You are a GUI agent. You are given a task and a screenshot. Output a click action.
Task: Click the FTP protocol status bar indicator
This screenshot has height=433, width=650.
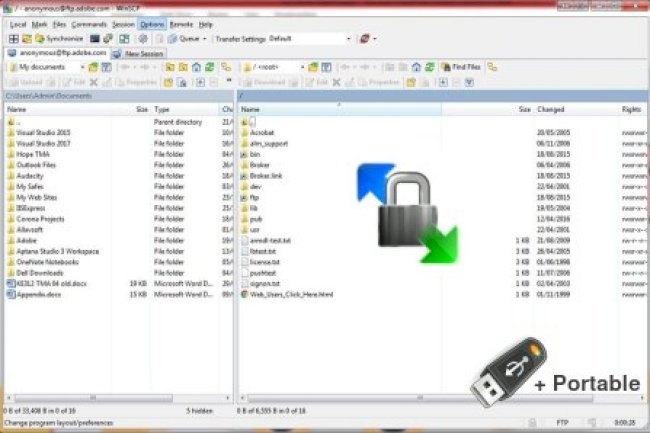click(562, 423)
